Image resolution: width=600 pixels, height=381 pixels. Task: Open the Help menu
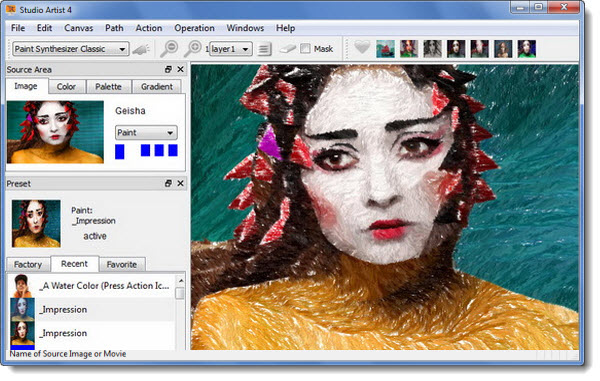285,28
